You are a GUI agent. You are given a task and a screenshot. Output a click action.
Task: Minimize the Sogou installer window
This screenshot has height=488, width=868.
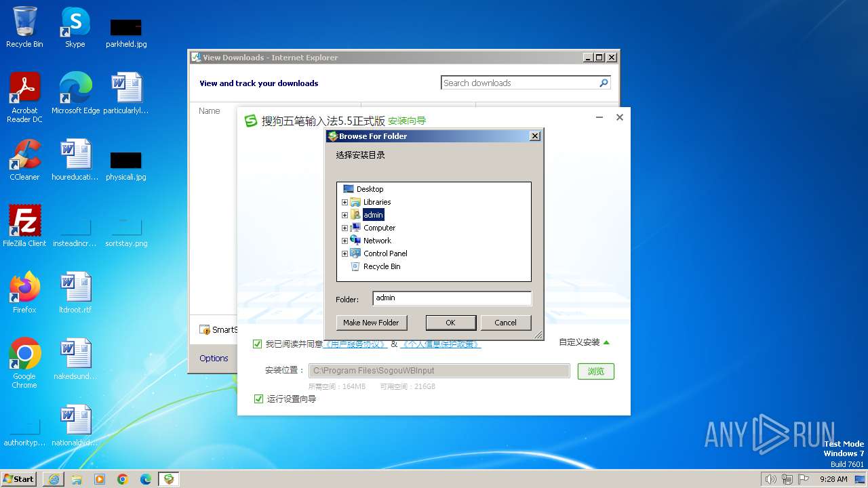(x=599, y=117)
